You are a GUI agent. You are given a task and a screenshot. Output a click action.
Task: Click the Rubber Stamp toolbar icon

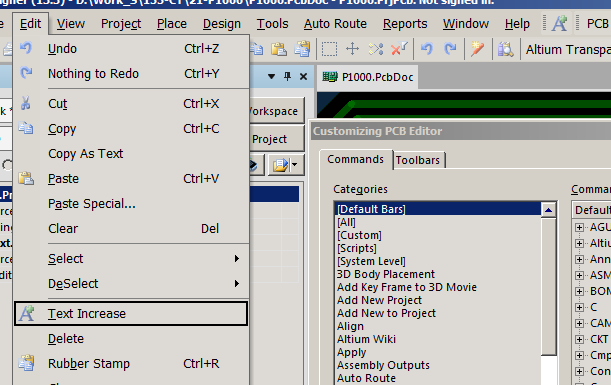pyautogui.click(x=302, y=49)
